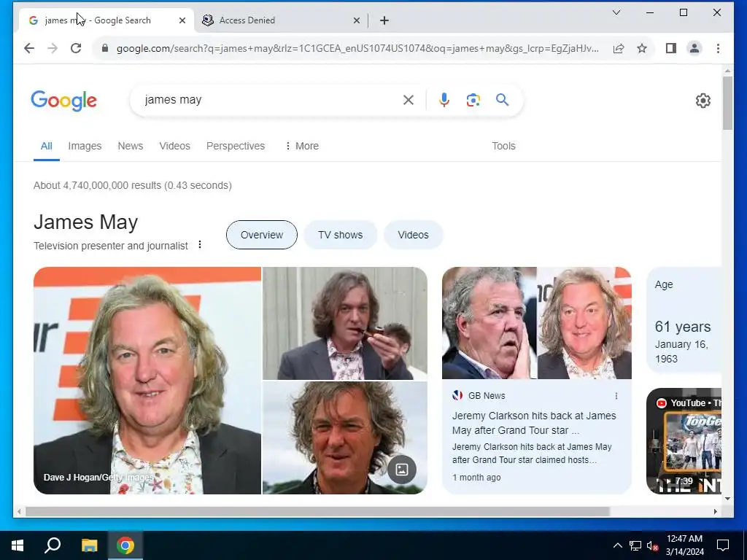747x560 pixels.
Task: Close the james may Google Search tab
Action: 182,20
